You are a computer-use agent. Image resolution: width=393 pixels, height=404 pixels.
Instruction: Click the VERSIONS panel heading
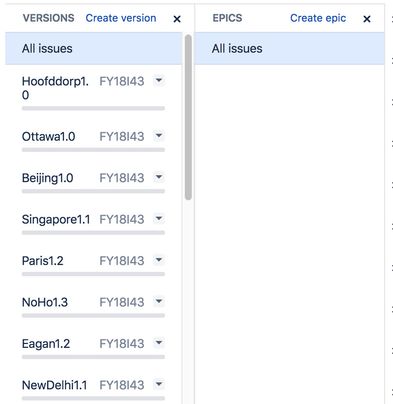pyautogui.click(x=49, y=18)
